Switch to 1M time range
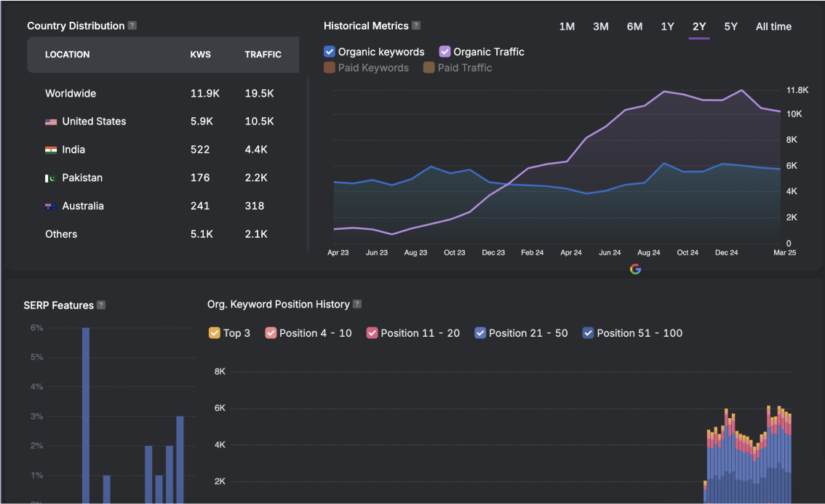This screenshot has height=504, width=825. pos(567,26)
